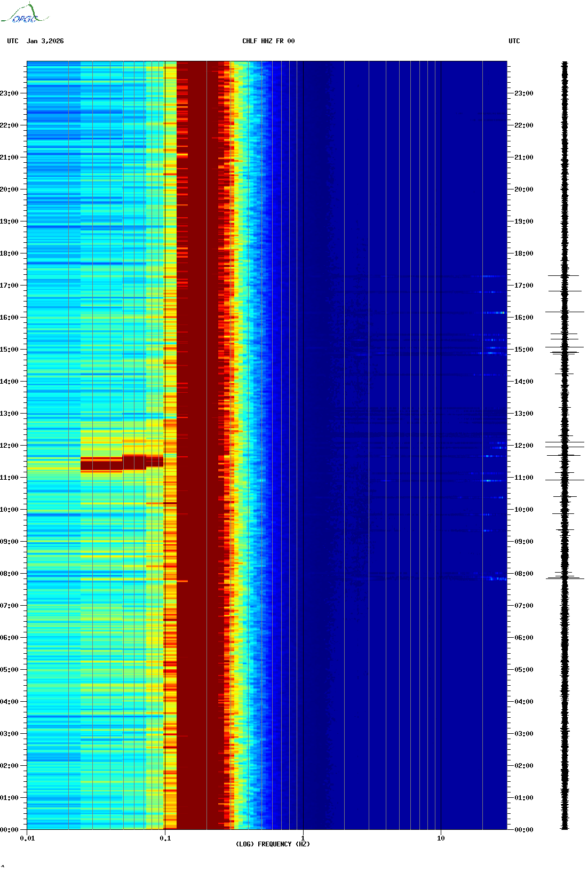The height and width of the screenshot is (872, 588).
Task: Click the 15:00 label on right time axis
Action: pyautogui.click(x=523, y=350)
